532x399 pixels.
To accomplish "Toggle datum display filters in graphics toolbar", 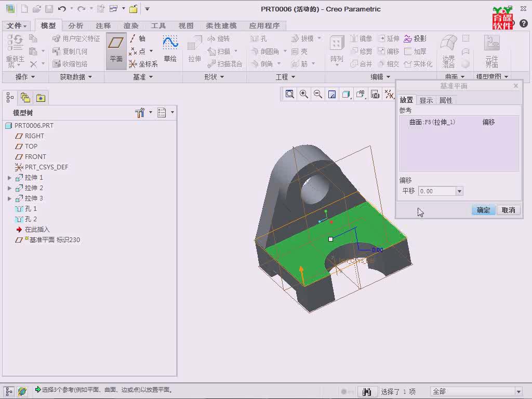I will click(x=389, y=94).
